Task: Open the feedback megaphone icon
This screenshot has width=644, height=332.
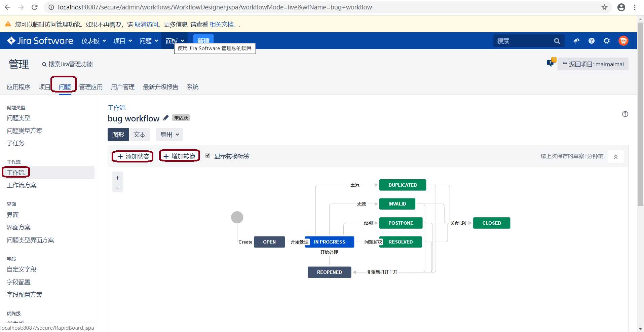Action: (x=576, y=41)
